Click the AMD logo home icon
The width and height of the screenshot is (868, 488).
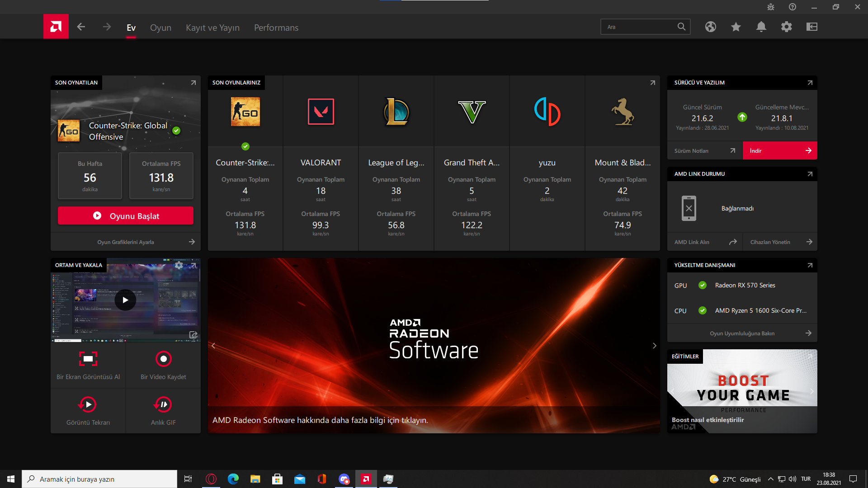point(56,27)
